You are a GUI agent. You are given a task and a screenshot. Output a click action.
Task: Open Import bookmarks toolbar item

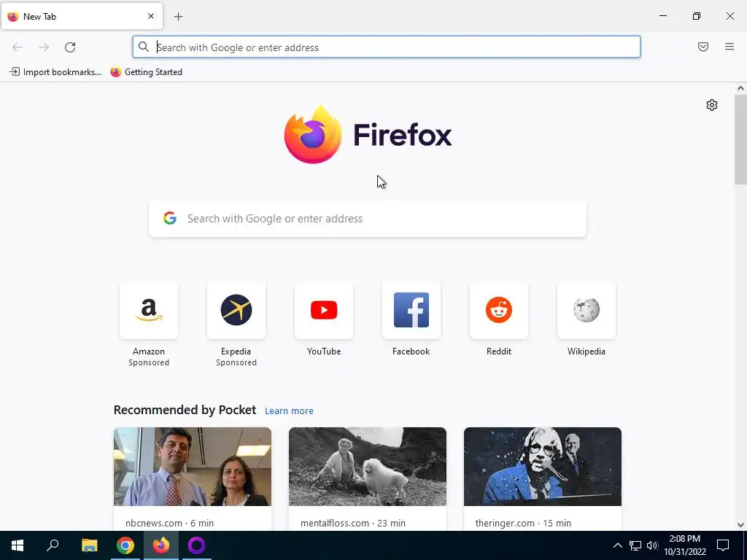pos(55,72)
